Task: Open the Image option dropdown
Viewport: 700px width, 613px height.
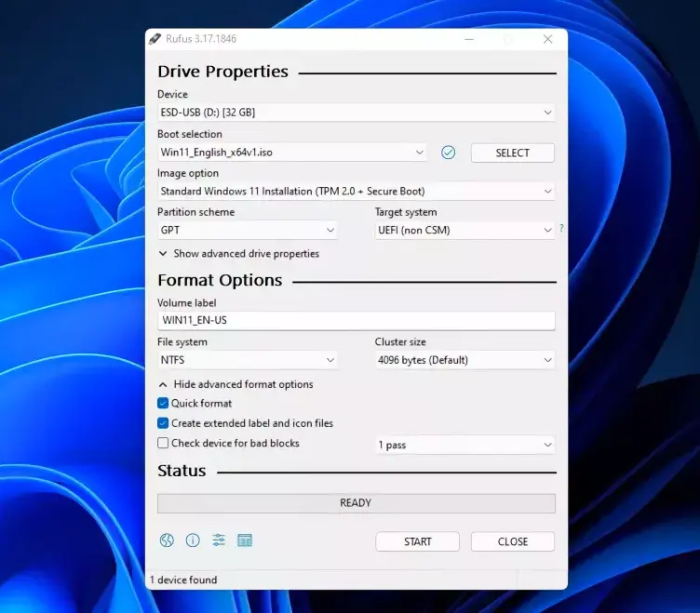Action: point(357,192)
